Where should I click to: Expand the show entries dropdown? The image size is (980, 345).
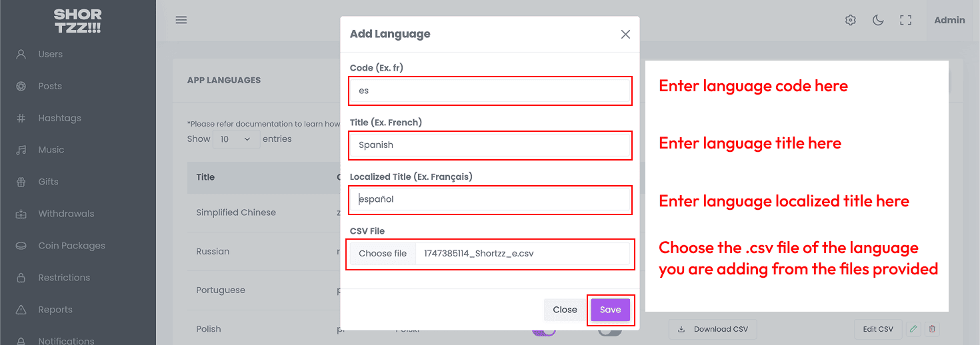pos(236,139)
